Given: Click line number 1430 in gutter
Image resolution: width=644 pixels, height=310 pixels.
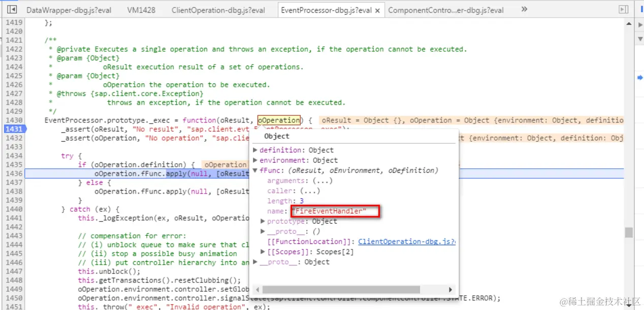Looking at the screenshot, I should pos(14,120).
